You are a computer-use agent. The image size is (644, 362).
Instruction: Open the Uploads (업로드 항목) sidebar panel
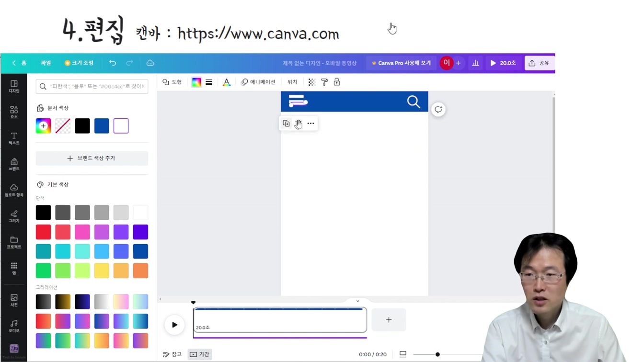tap(14, 191)
